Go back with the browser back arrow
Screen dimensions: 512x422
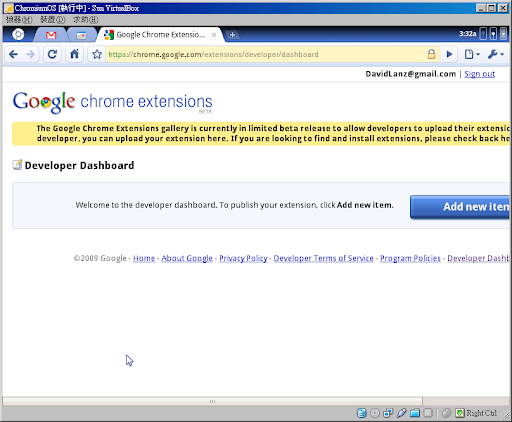[13, 54]
